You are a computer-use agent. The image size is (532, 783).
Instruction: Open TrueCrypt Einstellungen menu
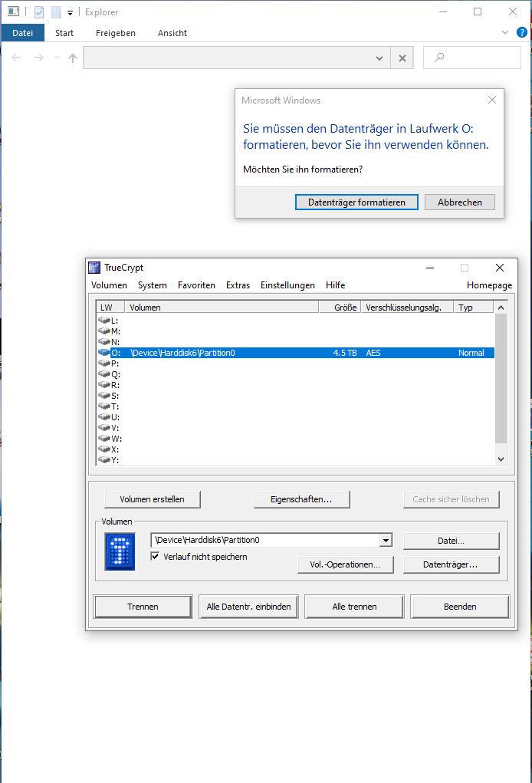pyautogui.click(x=287, y=285)
